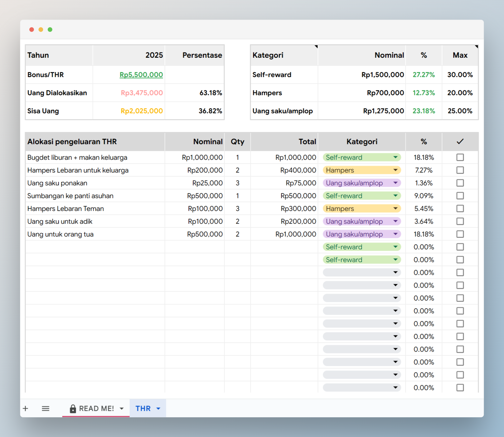This screenshot has height=437, width=504.
Task: Check the box for Hampers Lebaran untuk keluarga
Action: [x=460, y=170]
